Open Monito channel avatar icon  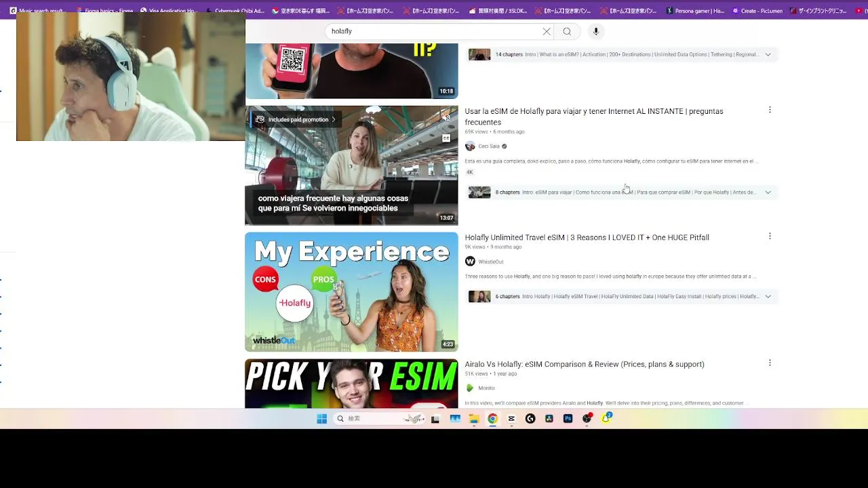470,388
